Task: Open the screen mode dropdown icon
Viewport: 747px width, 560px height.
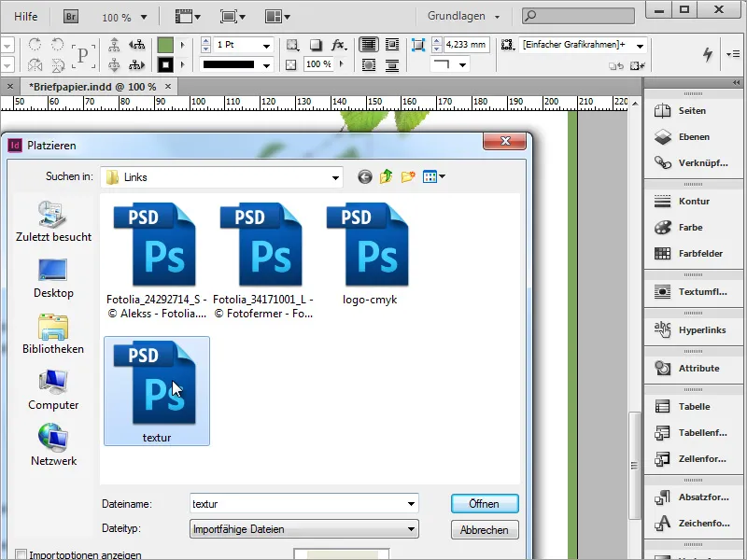Action: (x=233, y=17)
